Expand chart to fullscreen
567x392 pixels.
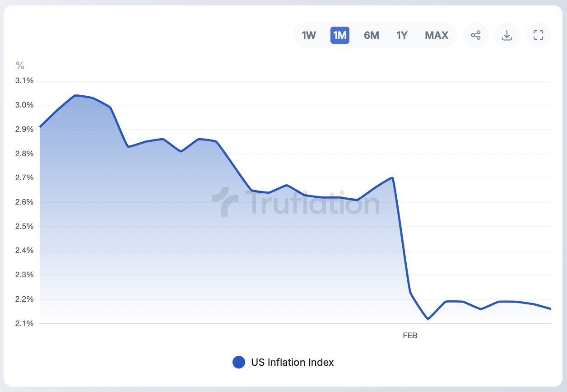coord(538,35)
